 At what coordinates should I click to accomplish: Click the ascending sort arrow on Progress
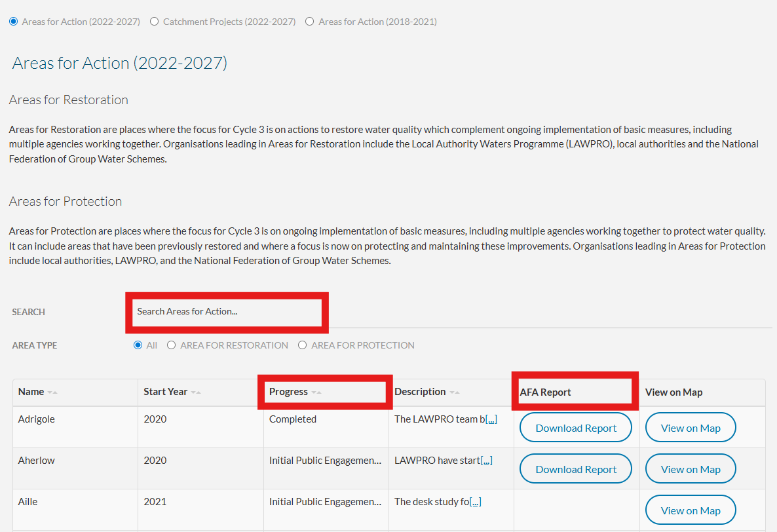(319, 391)
